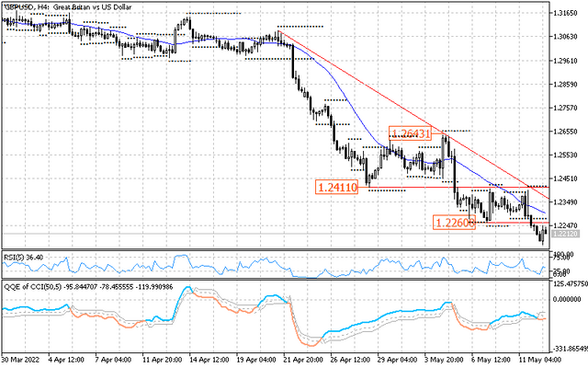
Task: Click the current price tag 1.22120
Action: click(566, 234)
